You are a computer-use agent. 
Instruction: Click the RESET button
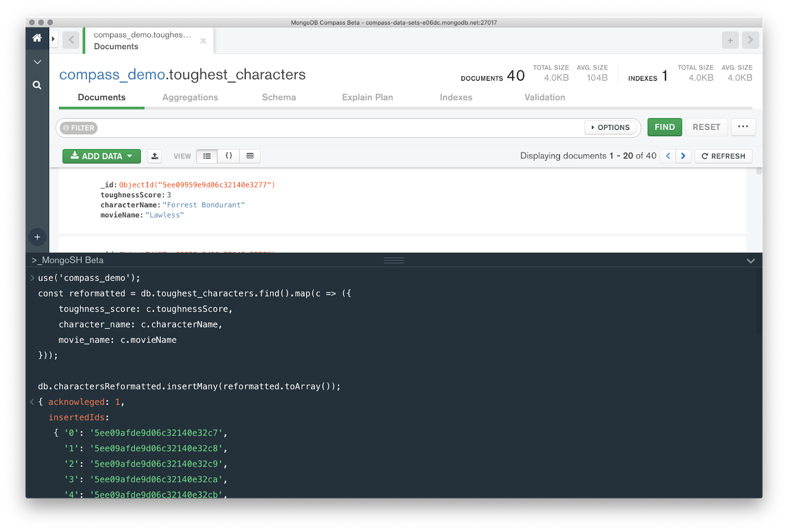(x=706, y=127)
